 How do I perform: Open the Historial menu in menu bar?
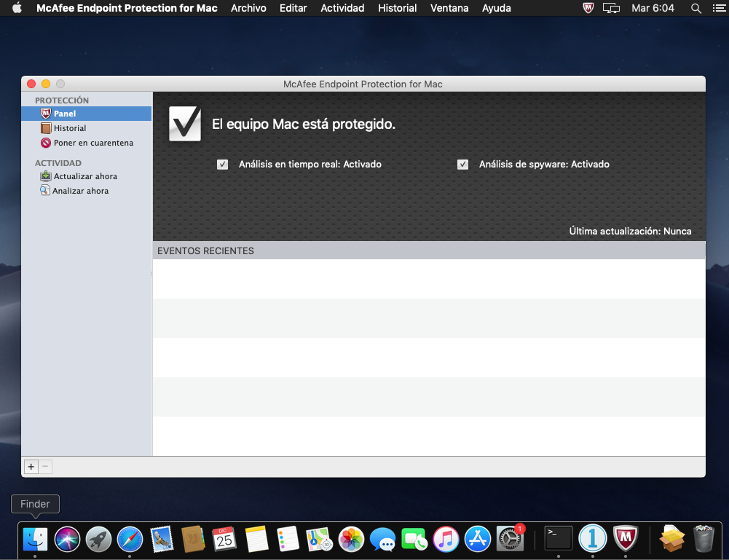[398, 8]
